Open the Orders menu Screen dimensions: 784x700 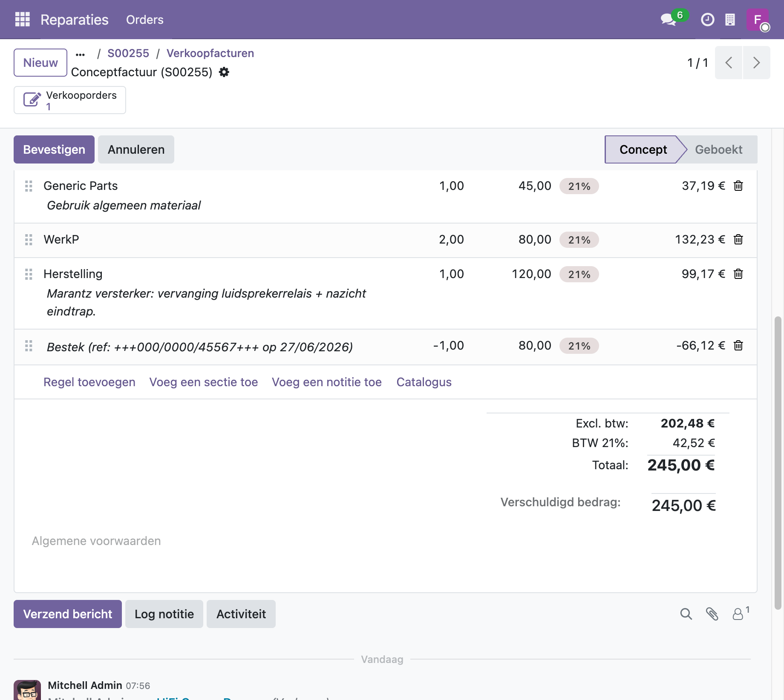pyautogui.click(x=145, y=20)
